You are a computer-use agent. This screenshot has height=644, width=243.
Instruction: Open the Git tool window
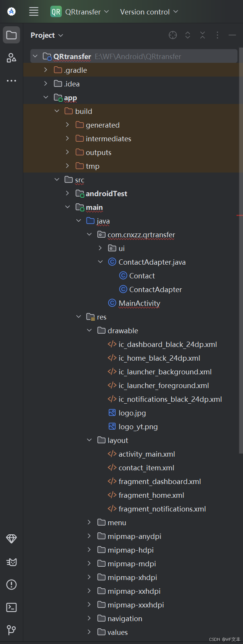click(11, 630)
